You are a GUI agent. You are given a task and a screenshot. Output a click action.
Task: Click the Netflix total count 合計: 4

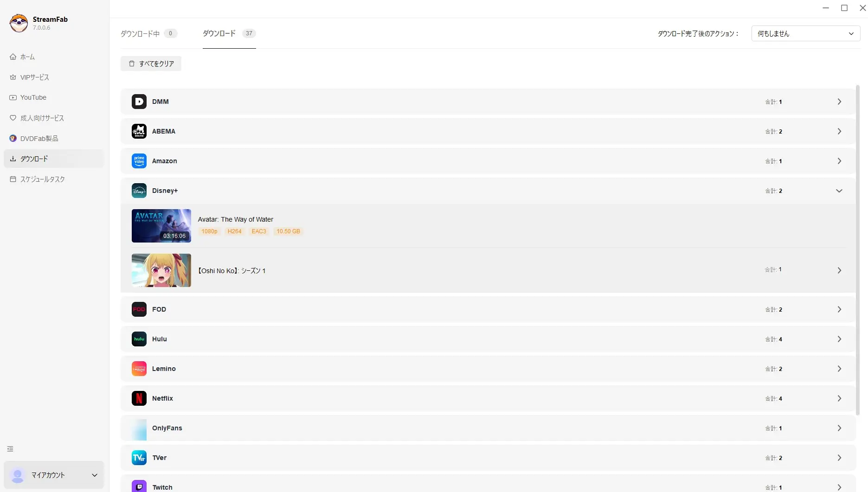[x=773, y=399]
